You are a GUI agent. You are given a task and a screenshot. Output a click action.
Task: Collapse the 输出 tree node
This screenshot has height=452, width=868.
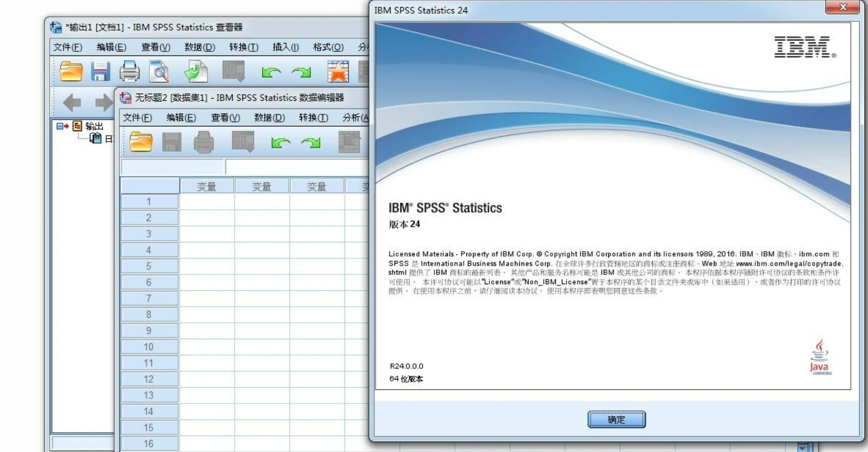(59, 126)
